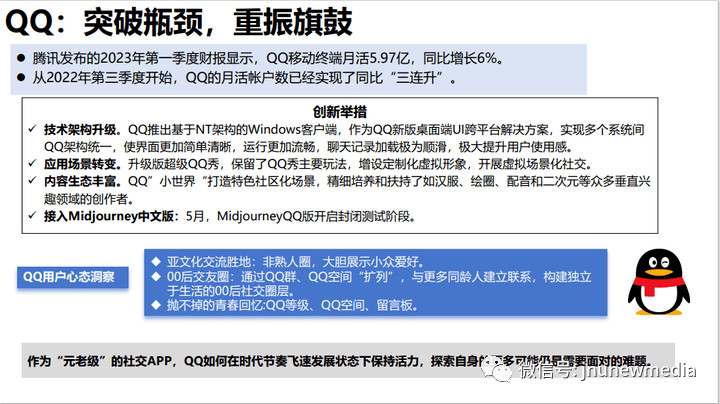Click the checkmark bullet before "接入Midjourney中文版"
720x404 pixels.
[32, 215]
